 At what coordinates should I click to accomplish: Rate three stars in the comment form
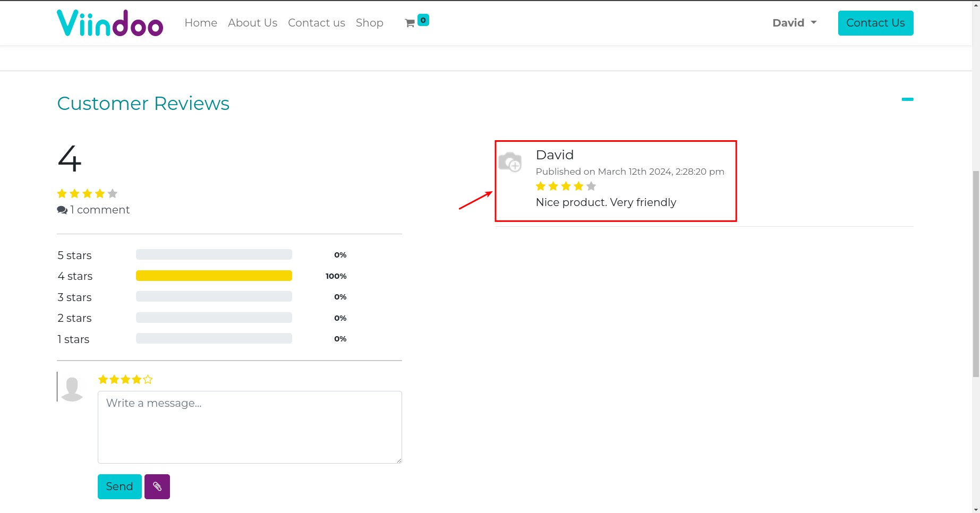[x=125, y=379]
